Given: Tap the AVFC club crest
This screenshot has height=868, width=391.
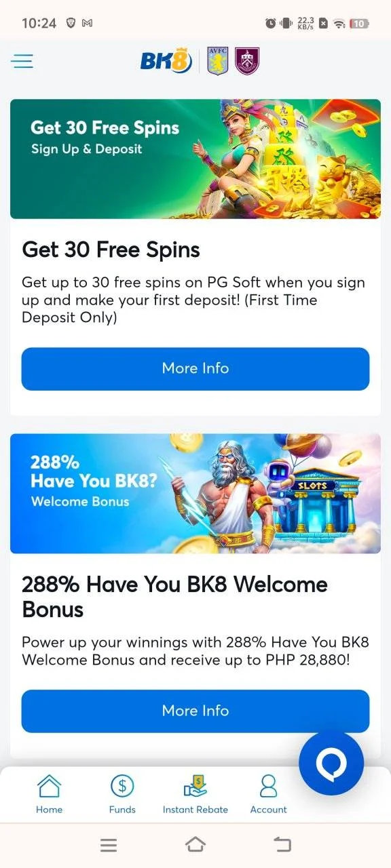Looking at the screenshot, I should coord(218,61).
